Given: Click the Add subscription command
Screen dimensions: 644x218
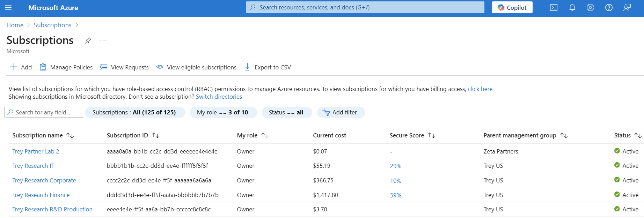Looking at the screenshot, I should [x=21, y=67].
